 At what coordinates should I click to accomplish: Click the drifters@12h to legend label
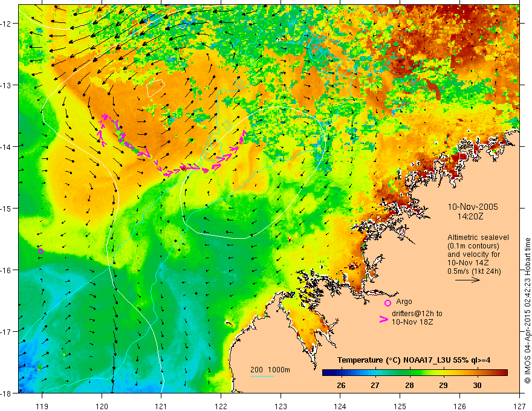point(417,314)
